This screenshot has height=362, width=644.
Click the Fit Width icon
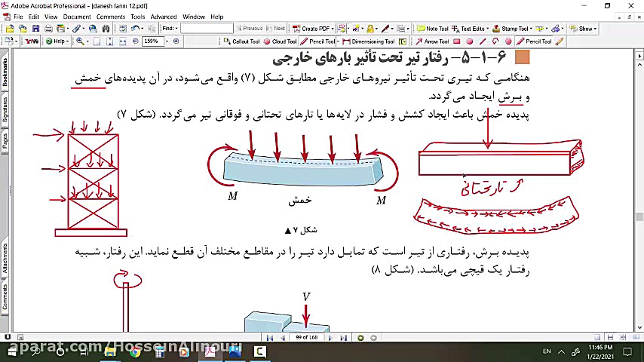[122, 41]
